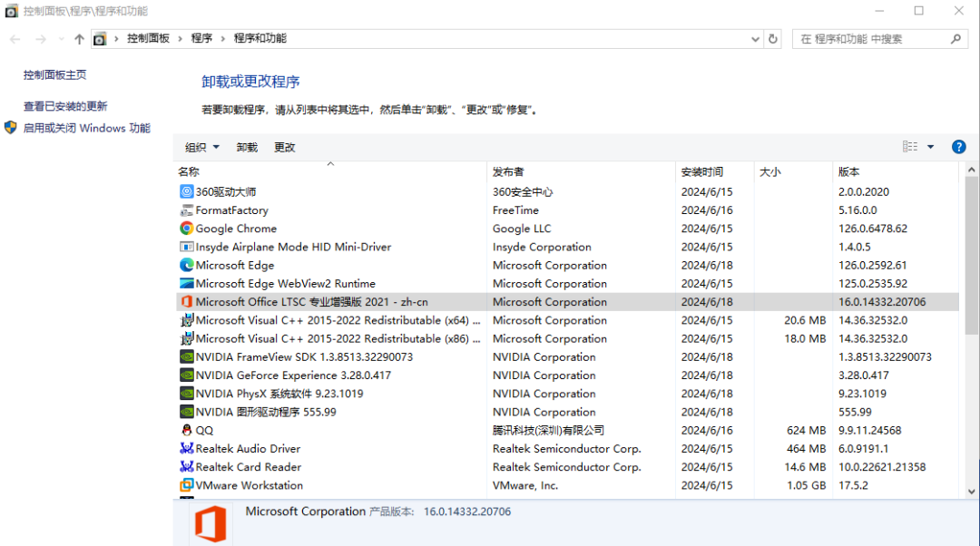The height and width of the screenshot is (546, 980).
Task: Expand the address bar history dropdown
Action: tap(755, 39)
